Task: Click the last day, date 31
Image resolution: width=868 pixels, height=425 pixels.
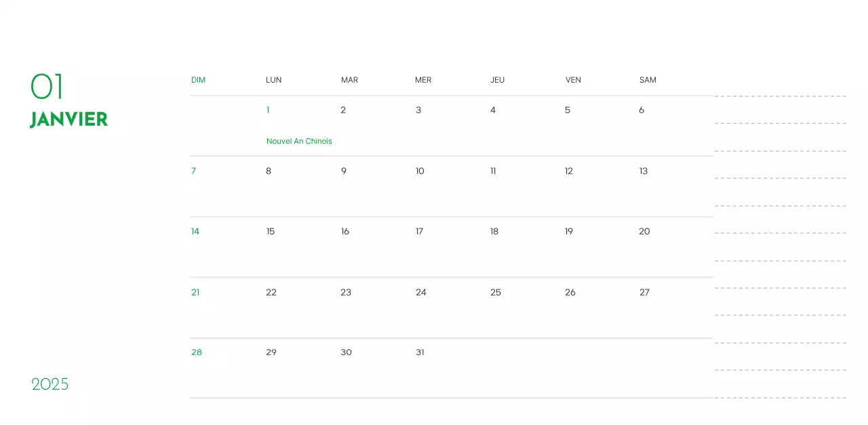Action: point(420,352)
